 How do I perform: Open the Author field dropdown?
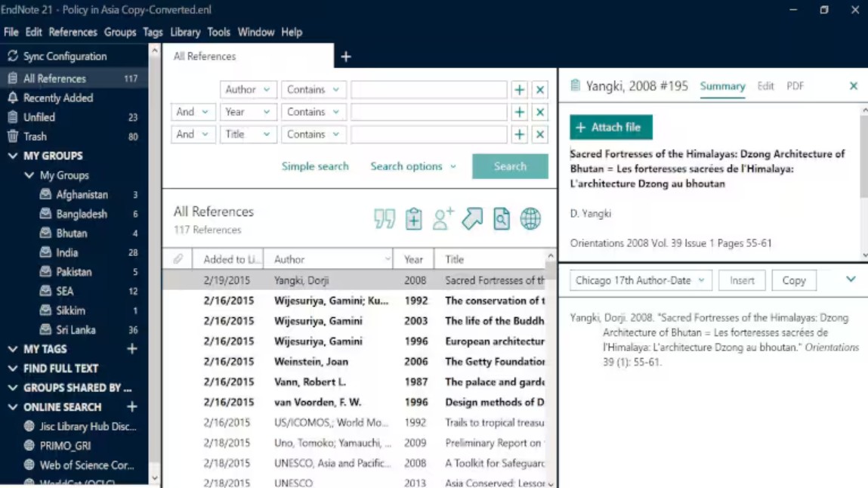[248, 90]
